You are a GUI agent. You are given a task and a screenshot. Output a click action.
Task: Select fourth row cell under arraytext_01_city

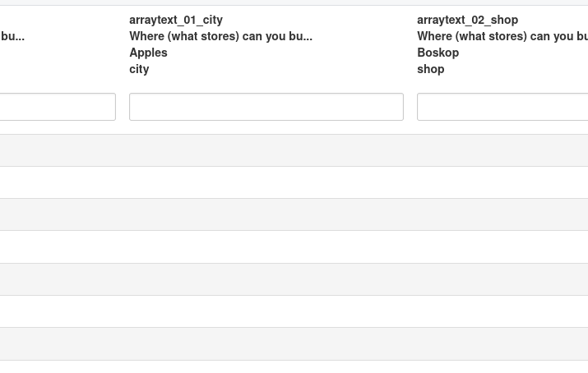point(266,246)
